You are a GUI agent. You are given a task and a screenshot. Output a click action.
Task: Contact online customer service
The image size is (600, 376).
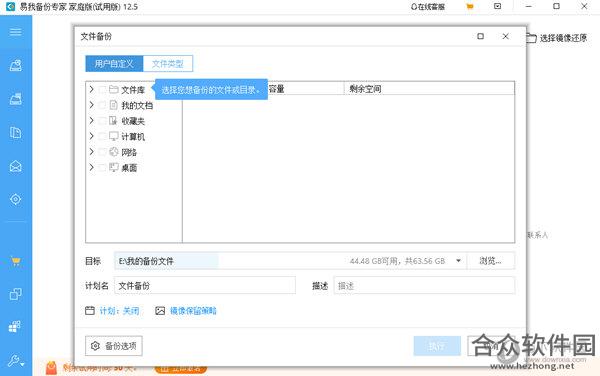coord(428,7)
